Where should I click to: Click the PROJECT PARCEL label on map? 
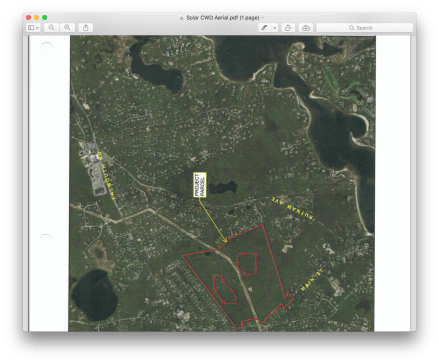[x=200, y=185]
